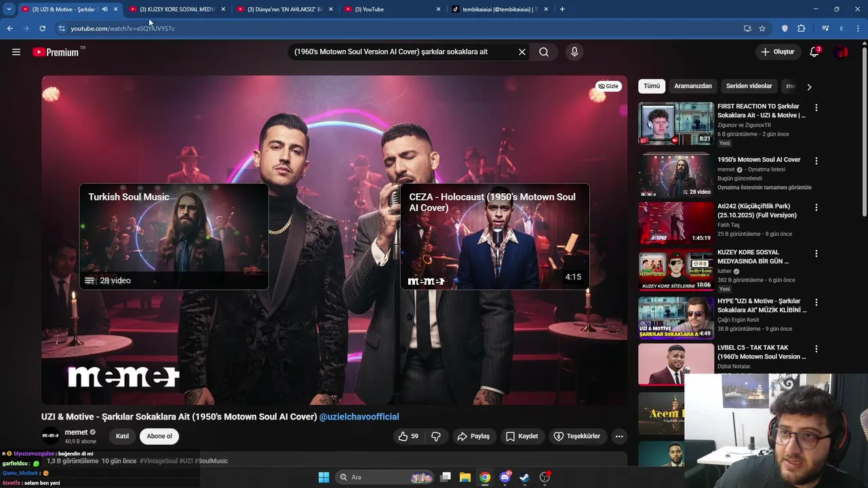The height and width of the screenshot is (488, 868).
Task: Open @uzielchavoofficial channel link
Action: tap(359, 417)
